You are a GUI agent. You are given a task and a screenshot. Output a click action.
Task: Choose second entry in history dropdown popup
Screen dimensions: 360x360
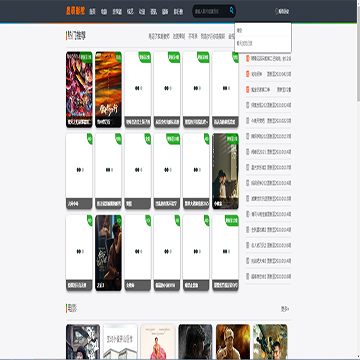coord(263,43)
